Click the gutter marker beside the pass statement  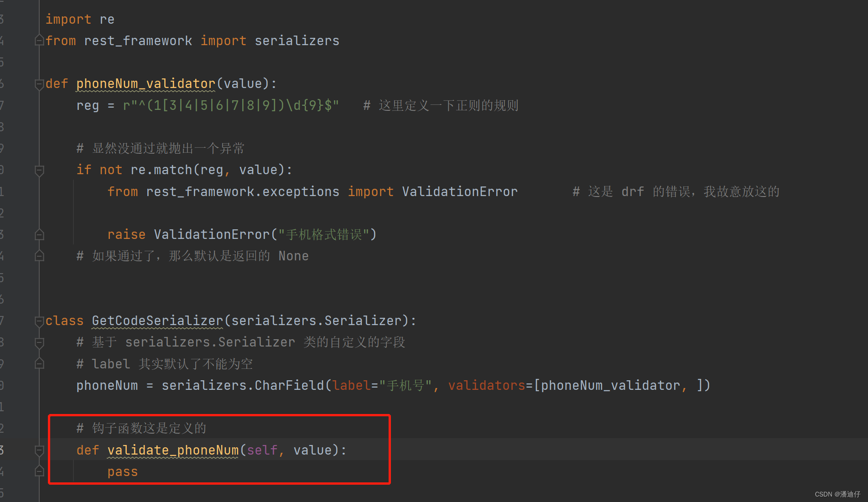[39, 471]
